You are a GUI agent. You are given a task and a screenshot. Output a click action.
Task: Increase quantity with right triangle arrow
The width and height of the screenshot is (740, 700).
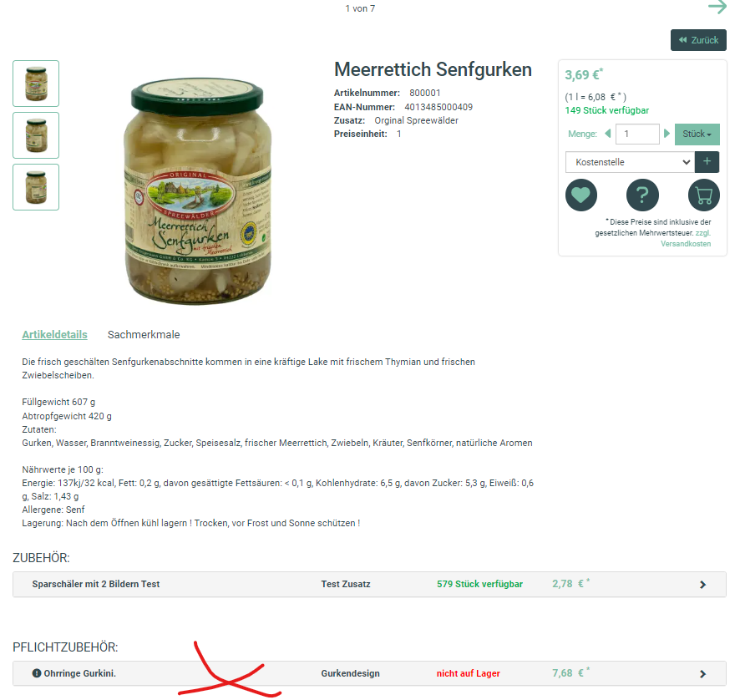[x=667, y=134]
